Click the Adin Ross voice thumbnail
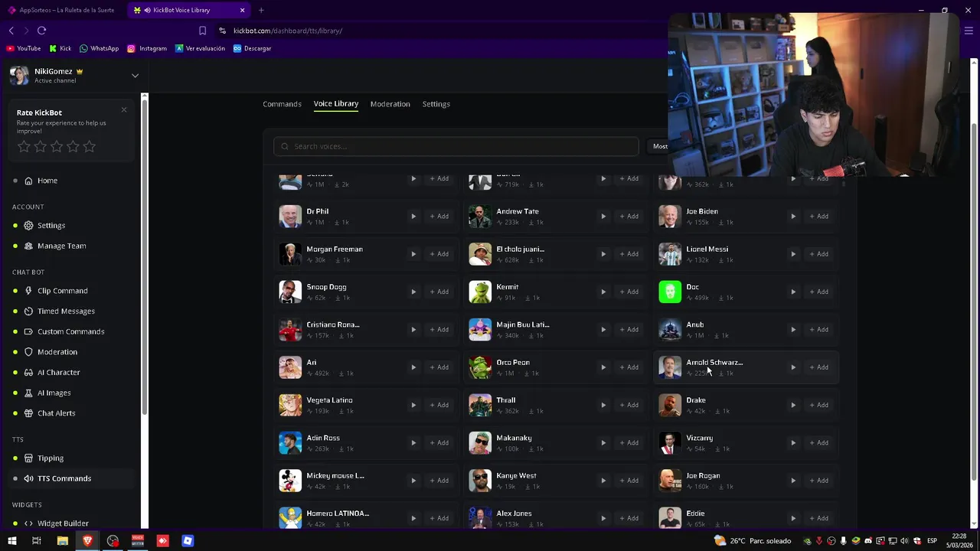980x551 pixels. pos(290,443)
